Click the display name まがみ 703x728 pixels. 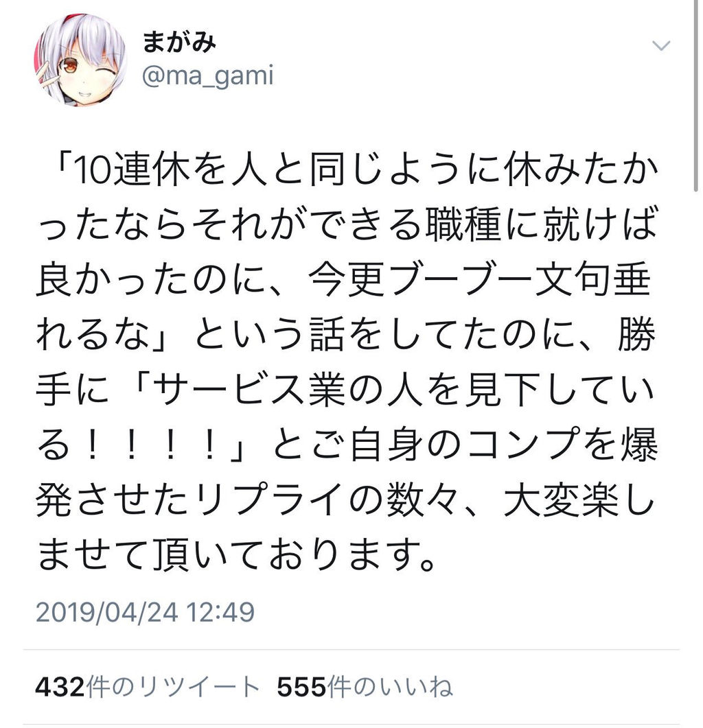(x=179, y=43)
